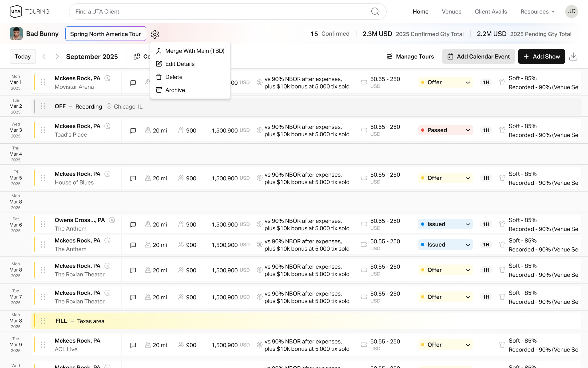This screenshot has height=368, width=588.
Task: Click the download icon next to Add Show
Action: [x=573, y=57]
